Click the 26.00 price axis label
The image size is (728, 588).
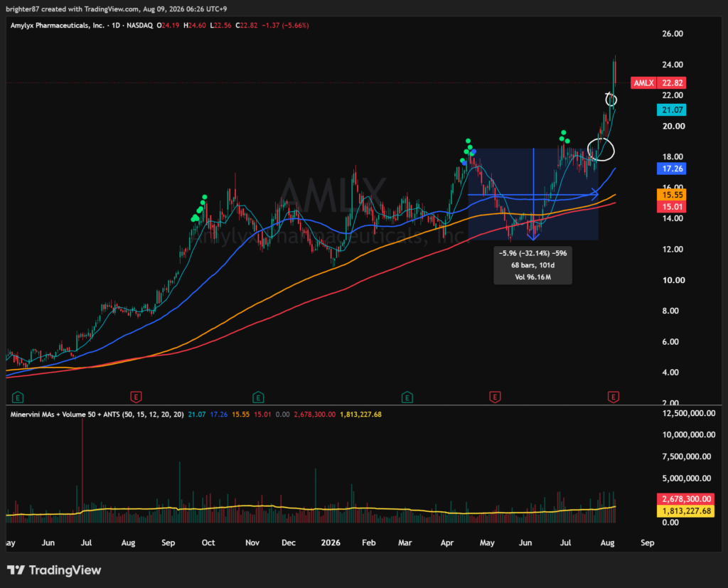click(673, 33)
